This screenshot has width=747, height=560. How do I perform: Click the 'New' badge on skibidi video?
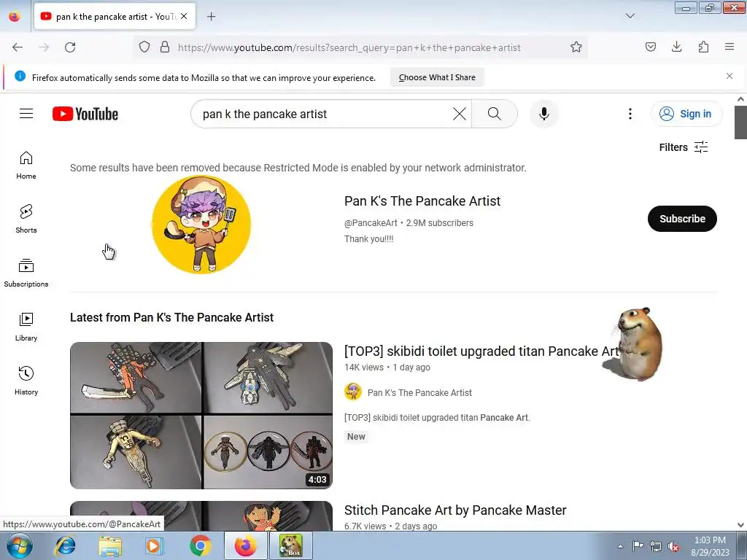click(356, 436)
